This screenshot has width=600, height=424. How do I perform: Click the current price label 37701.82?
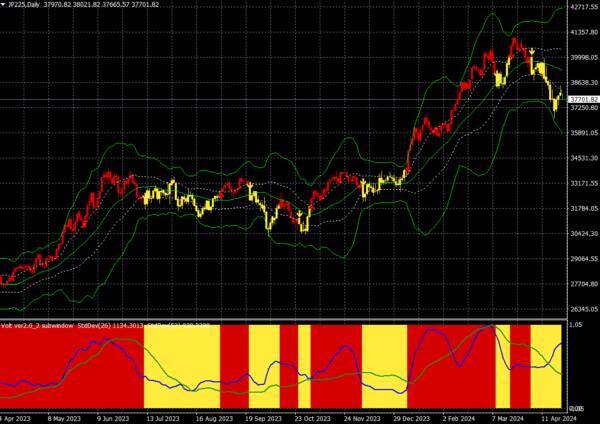point(584,99)
